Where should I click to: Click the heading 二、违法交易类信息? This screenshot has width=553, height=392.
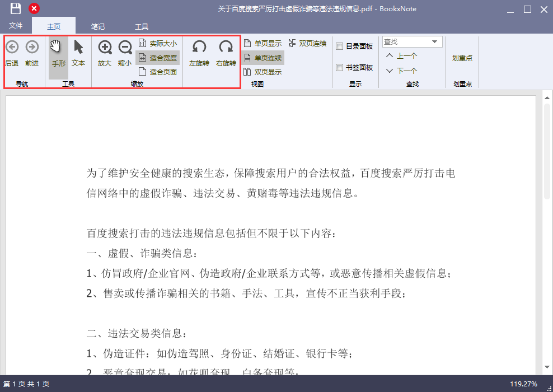(137, 333)
